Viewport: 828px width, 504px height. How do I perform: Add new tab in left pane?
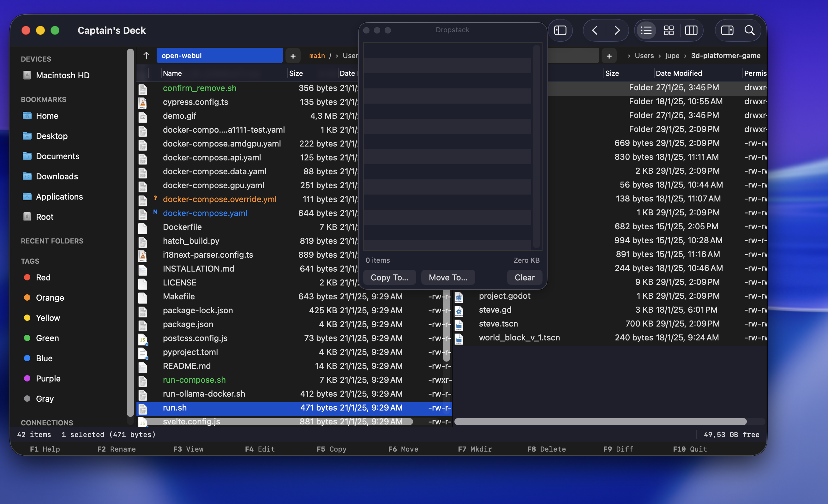point(293,56)
